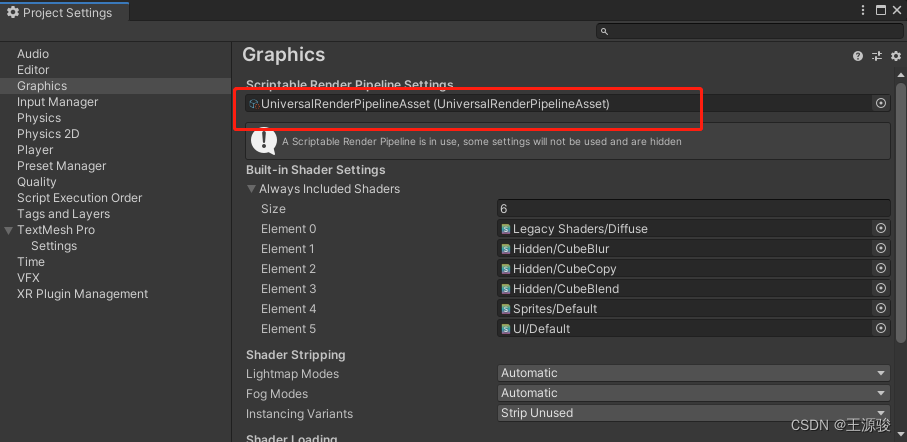The height and width of the screenshot is (442, 907).
Task: Select the Project Settings tab
Action: click(x=65, y=12)
